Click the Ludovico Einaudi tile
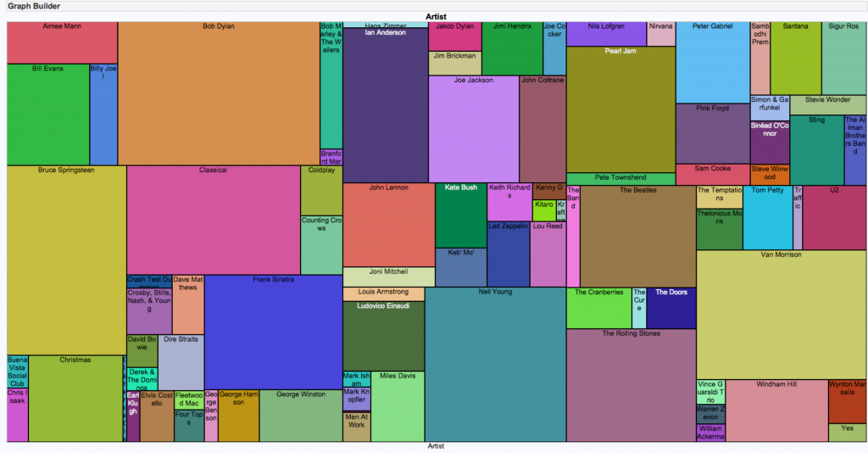Image resolution: width=868 pixels, height=453 pixels. click(x=384, y=336)
